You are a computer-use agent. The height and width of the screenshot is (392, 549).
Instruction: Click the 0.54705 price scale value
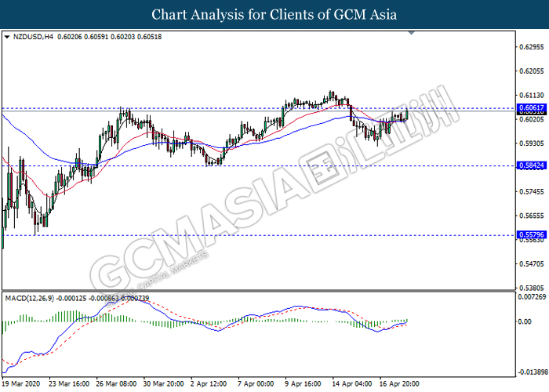[532, 264]
